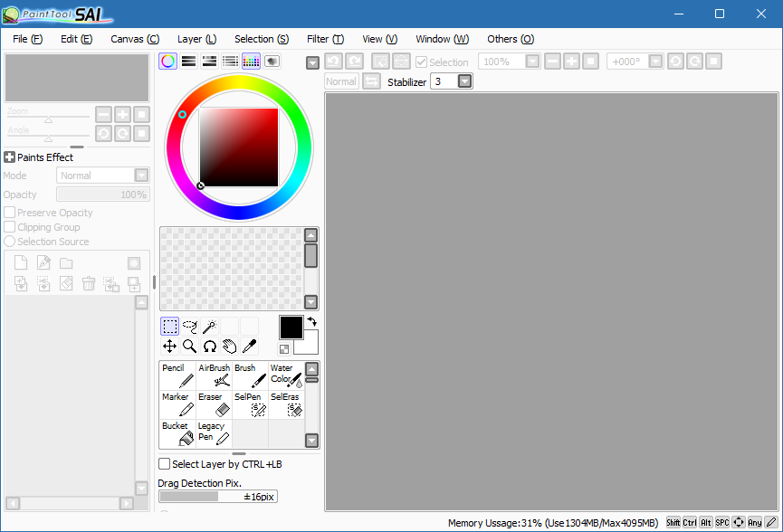
Task: Select the Lasso selection tool
Action: click(188, 326)
